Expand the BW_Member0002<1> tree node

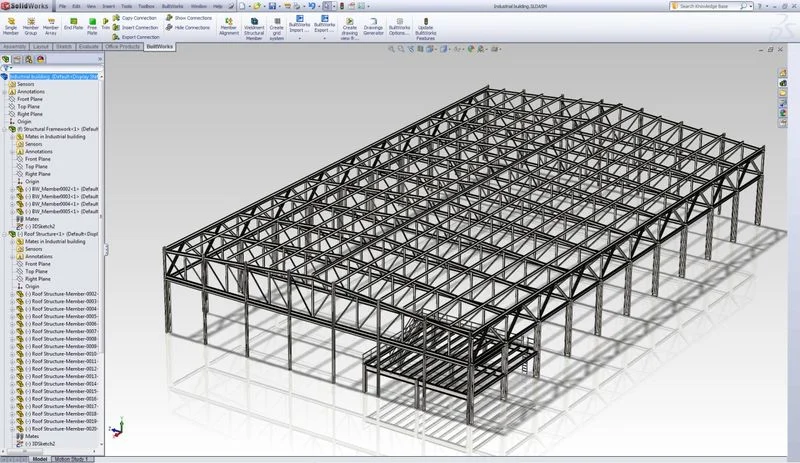coord(11,189)
